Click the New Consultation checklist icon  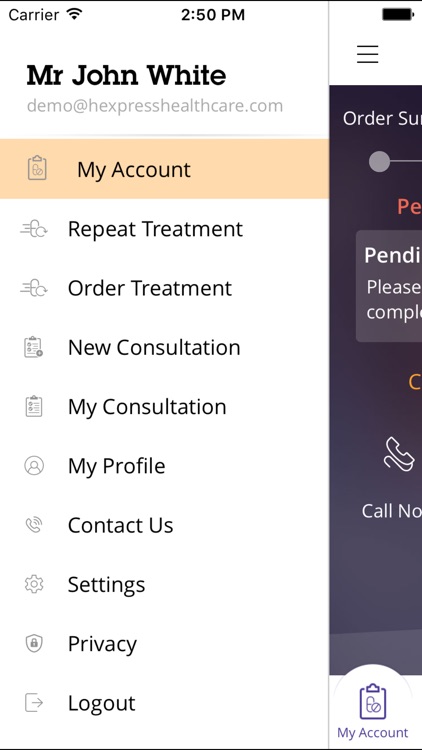click(33, 347)
